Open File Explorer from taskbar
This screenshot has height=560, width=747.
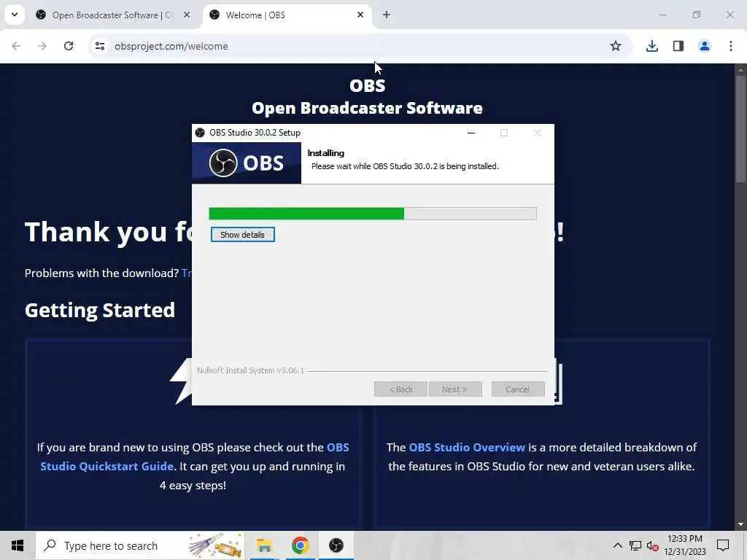264,545
